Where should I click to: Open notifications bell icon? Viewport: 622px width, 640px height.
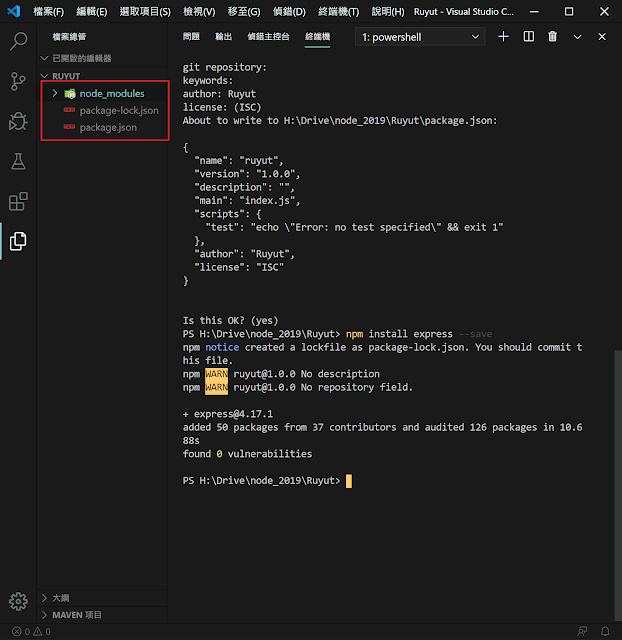click(x=605, y=631)
